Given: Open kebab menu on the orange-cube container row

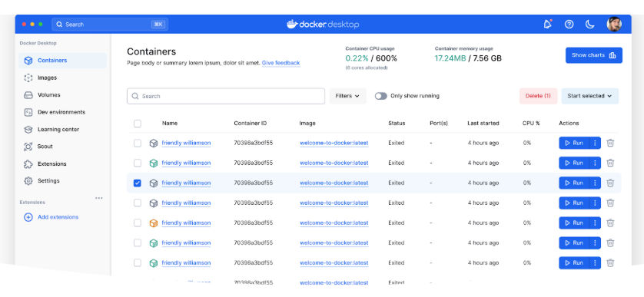Looking at the screenshot, I should 595,223.
